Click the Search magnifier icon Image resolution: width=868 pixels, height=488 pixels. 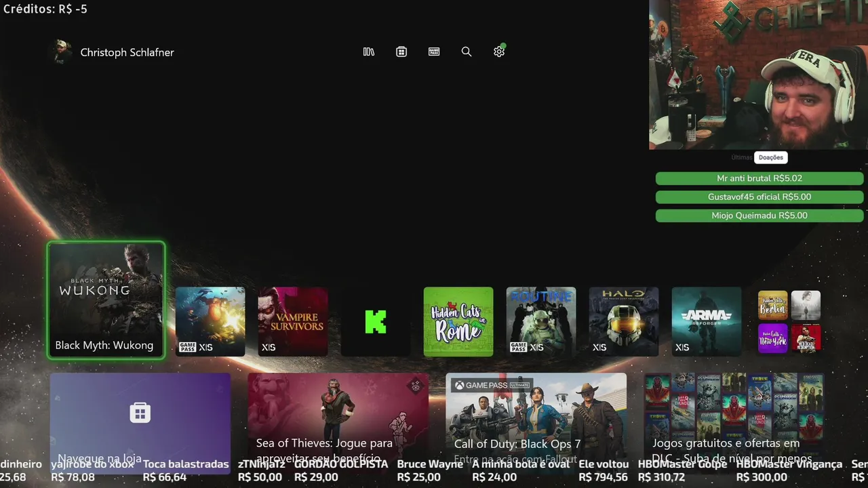(467, 52)
